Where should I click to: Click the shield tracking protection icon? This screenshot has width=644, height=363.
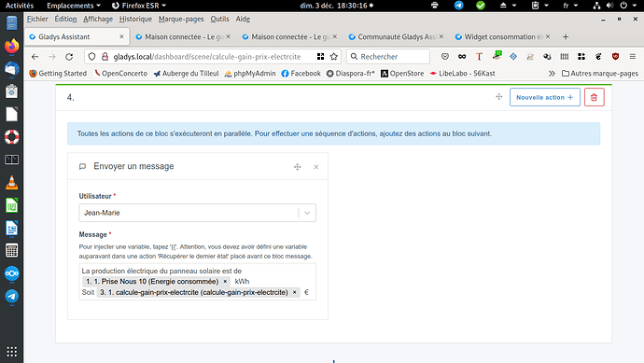[x=92, y=57]
